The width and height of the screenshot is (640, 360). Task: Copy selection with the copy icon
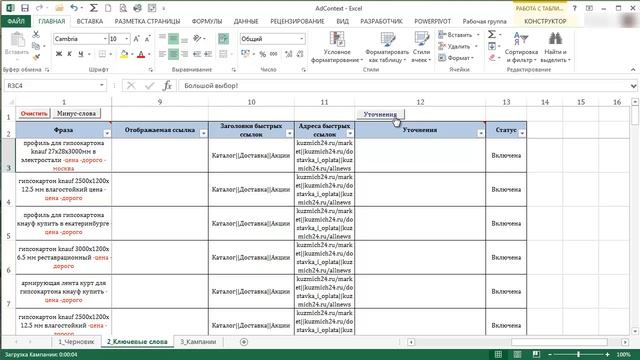pos(36,46)
